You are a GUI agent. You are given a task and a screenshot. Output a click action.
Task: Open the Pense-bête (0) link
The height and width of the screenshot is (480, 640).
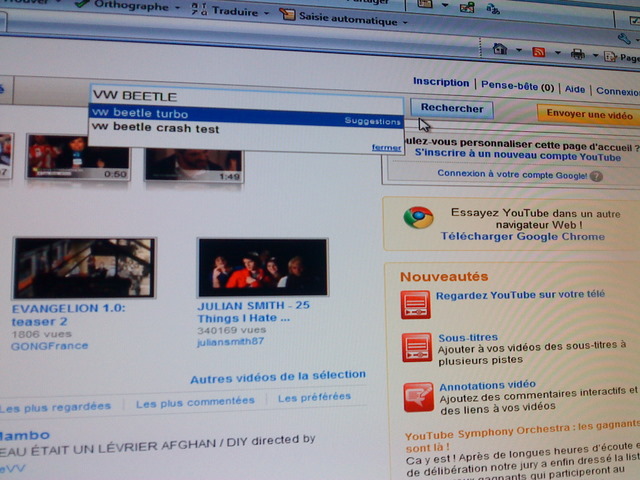pyautogui.click(x=517, y=86)
